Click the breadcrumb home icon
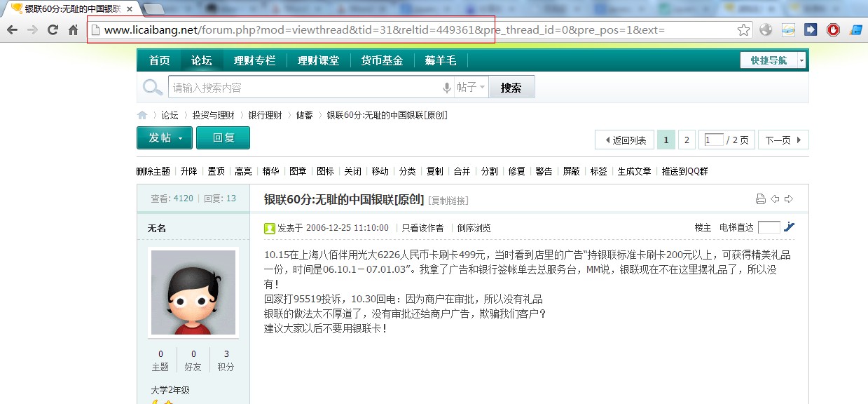 click(142, 115)
